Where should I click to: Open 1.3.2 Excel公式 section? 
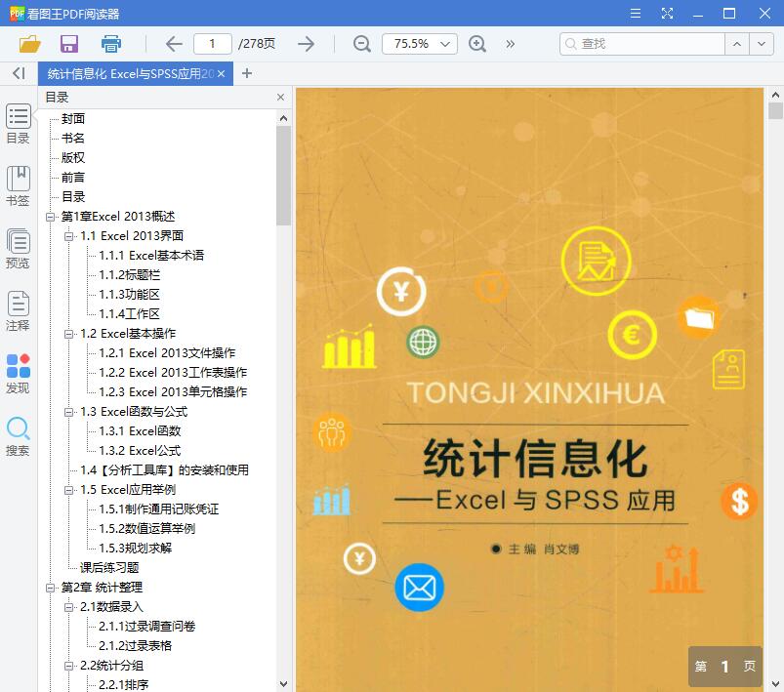point(140,451)
